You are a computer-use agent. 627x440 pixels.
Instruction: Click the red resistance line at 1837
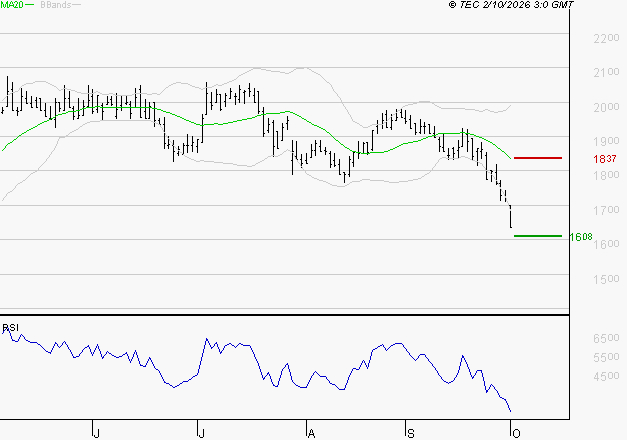[538, 158]
